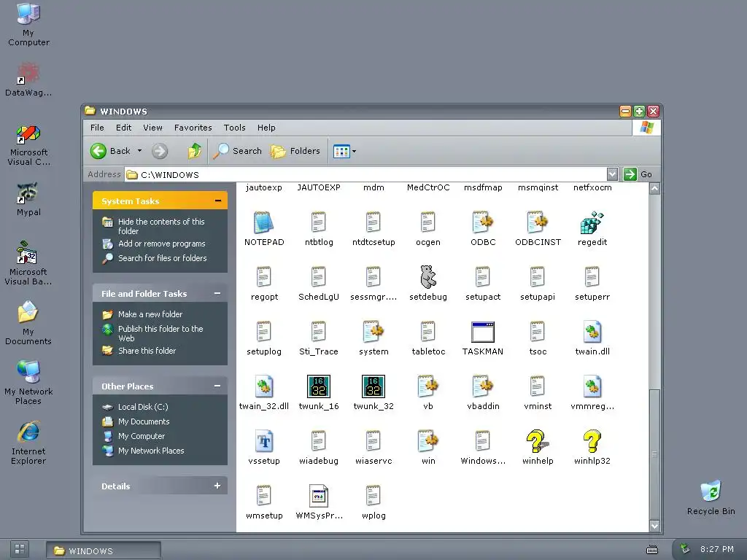Open the address bar dropdown arrow

point(612,174)
